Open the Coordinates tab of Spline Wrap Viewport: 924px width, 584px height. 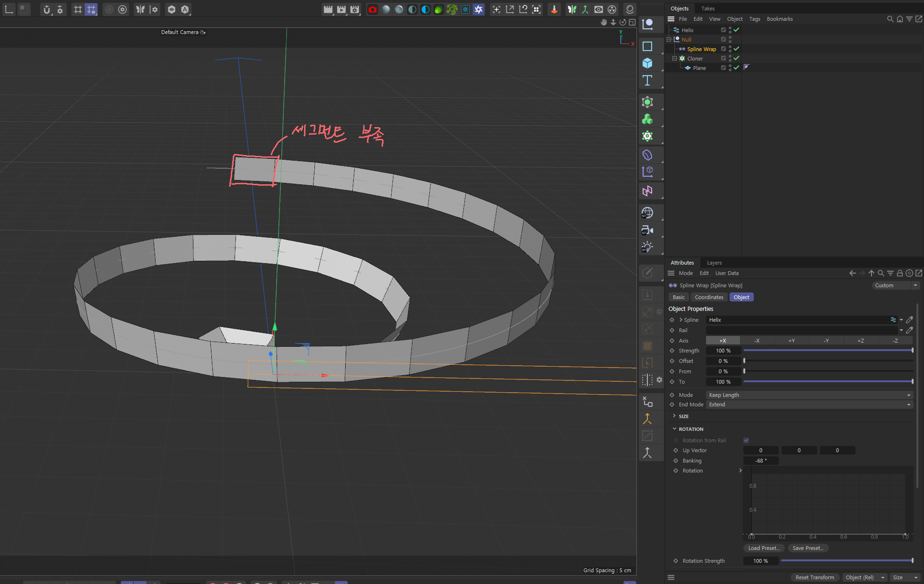coord(709,297)
